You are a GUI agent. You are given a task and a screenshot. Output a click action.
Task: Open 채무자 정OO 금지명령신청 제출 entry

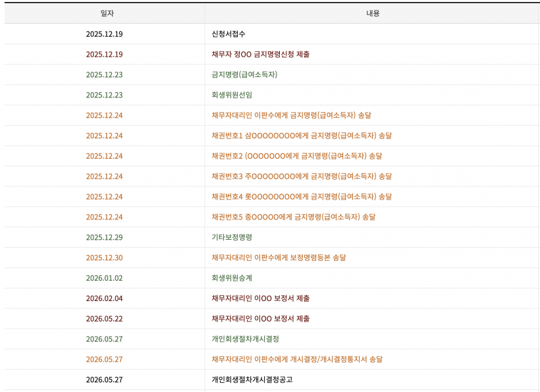pyautogui.click(x=260, y=54)
